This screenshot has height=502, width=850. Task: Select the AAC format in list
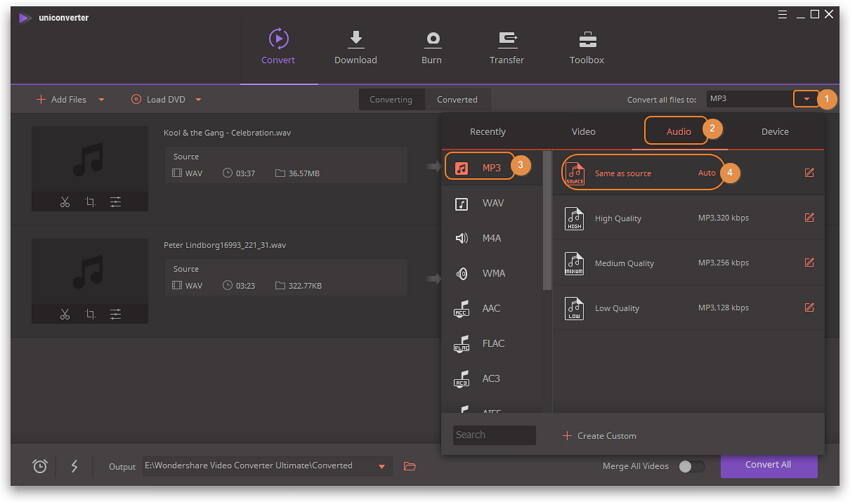[x=493, y=308]
